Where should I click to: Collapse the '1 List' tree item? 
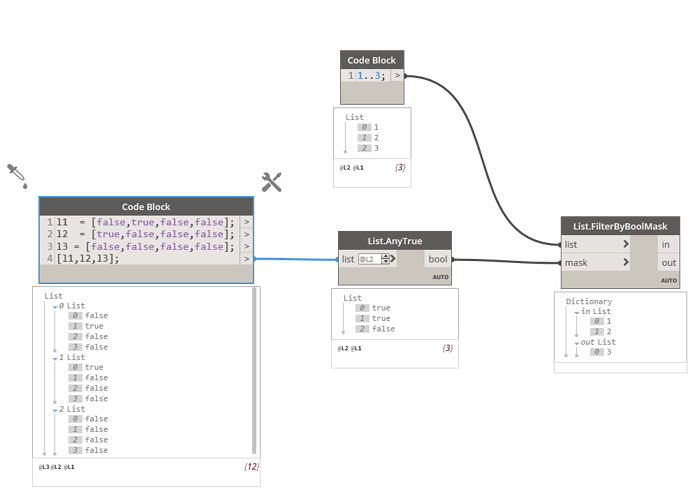click(x=55, y=359)
